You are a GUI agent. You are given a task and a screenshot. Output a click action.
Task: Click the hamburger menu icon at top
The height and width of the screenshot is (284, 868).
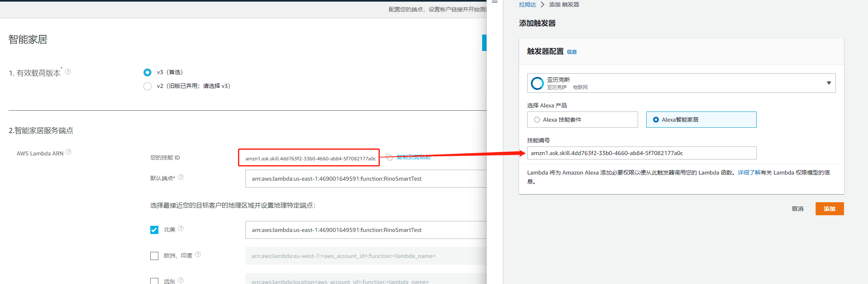(x=495, y=2)
